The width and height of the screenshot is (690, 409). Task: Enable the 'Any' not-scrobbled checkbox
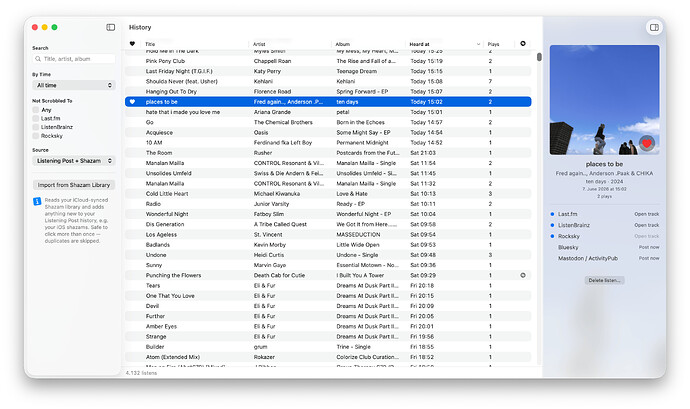[36, 110]
